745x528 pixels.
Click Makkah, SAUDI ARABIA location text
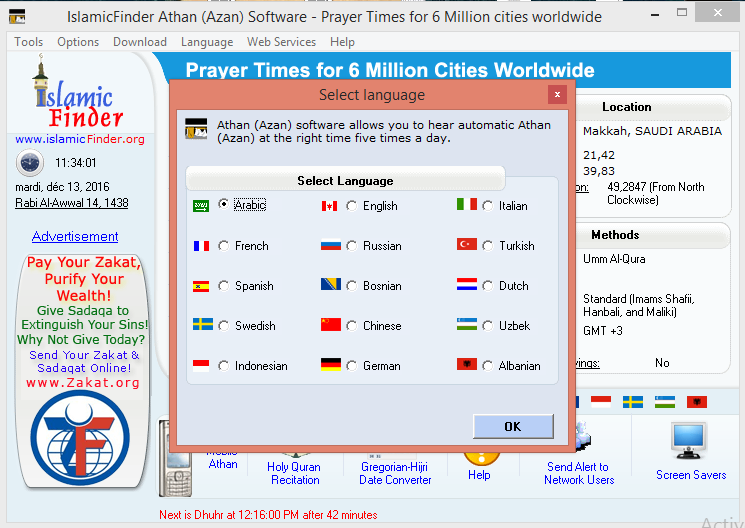(x=652, y=131)
